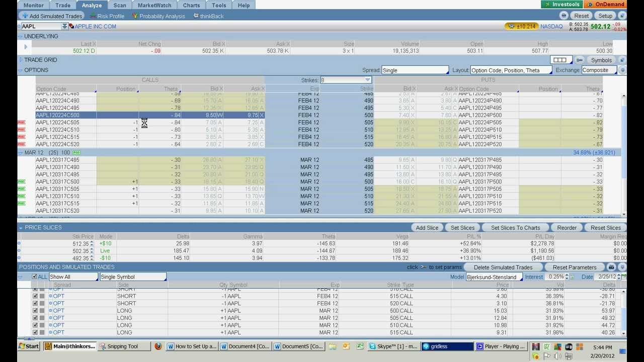This screenshot has width=644, height=362.
Task: Click the camera icon beside Reset Parameters
Action: point(611,267)
